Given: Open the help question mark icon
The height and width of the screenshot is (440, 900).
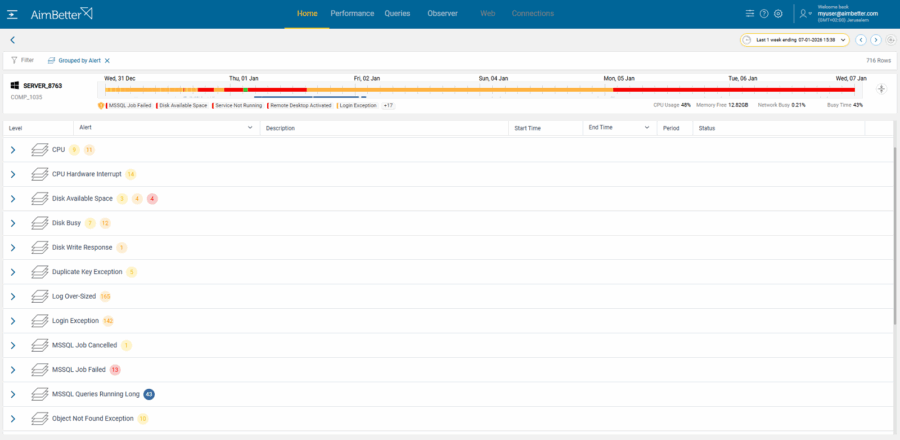Looking at the screenshot, I should pyautogui.click(x=764, y=14).
